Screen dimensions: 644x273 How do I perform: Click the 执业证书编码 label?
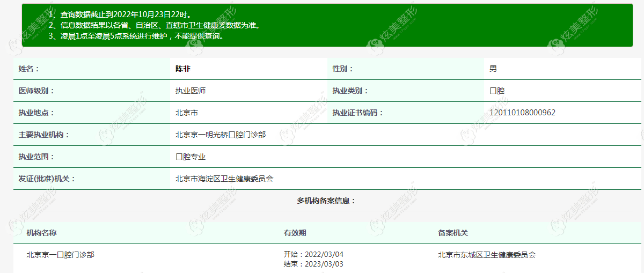click(x=358, y=113)
